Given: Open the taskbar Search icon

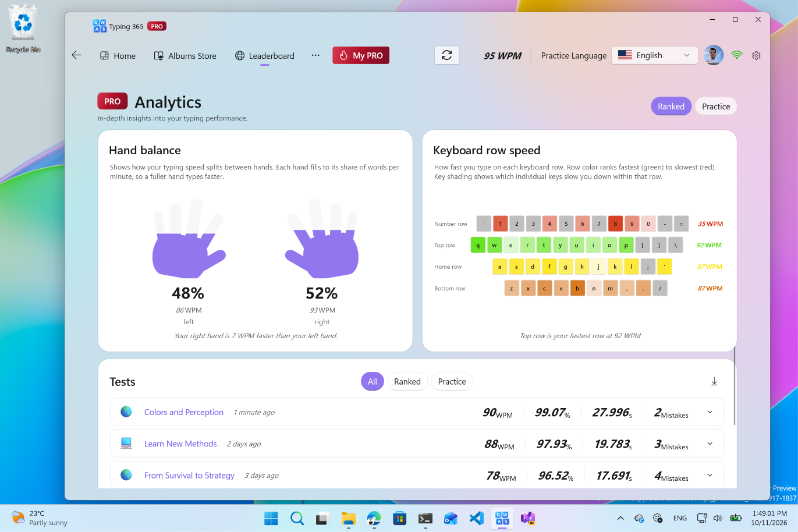Looking at the screenshot, I should point(297,518).
